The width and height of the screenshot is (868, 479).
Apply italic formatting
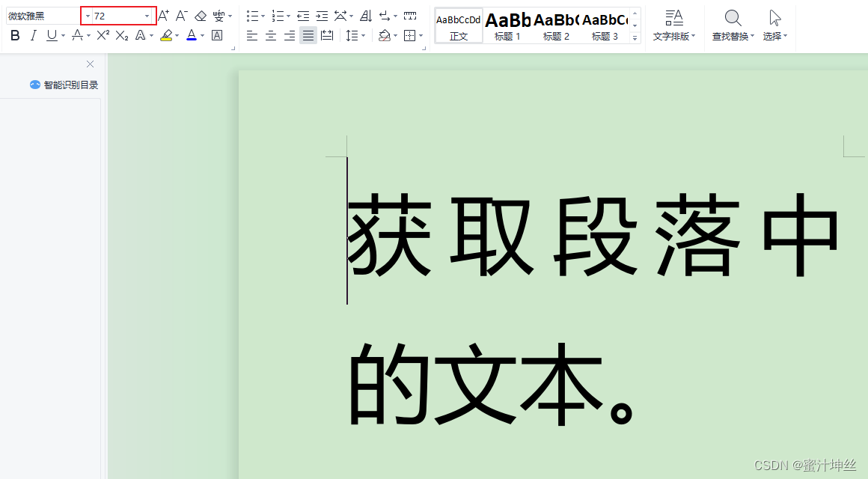coord(33,35)
